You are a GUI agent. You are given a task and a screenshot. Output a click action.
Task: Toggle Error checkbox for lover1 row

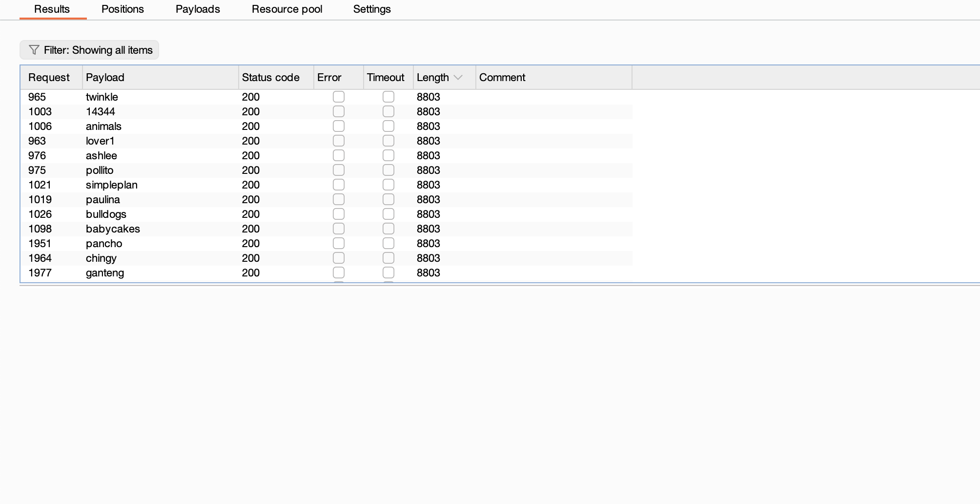coord(339,141)
